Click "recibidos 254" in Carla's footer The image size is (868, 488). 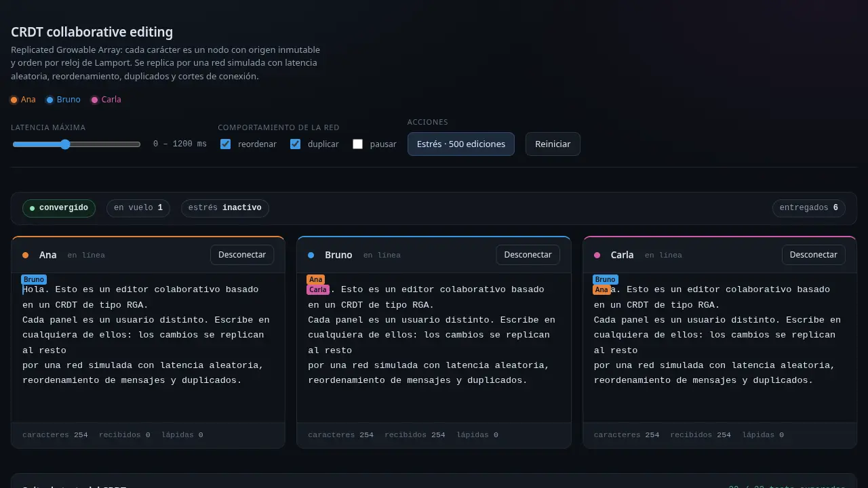pos(701,435)
